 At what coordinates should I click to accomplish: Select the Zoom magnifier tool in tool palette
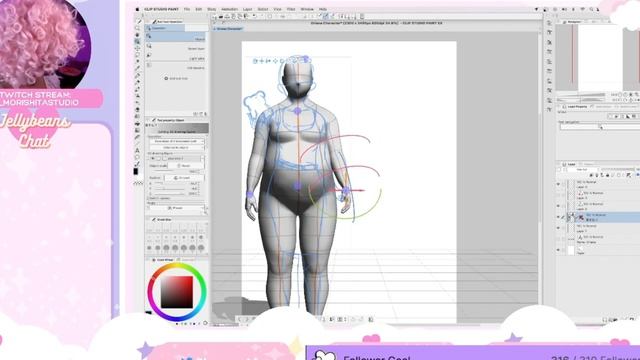tap(138, 28)
